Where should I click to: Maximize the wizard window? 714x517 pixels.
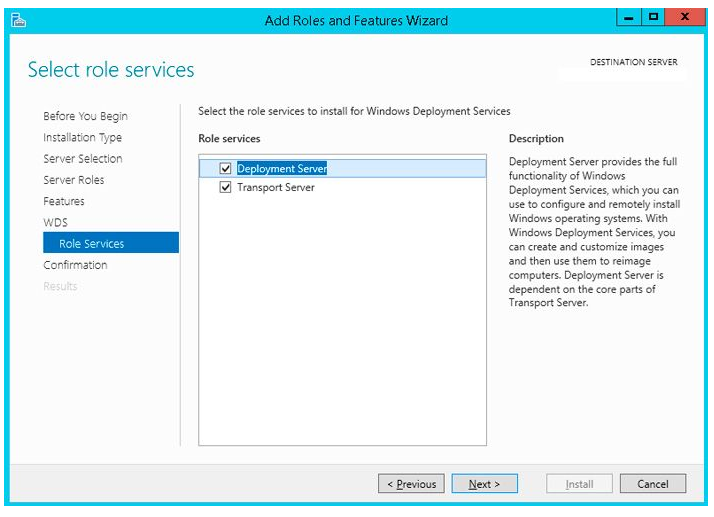(653, 17)
